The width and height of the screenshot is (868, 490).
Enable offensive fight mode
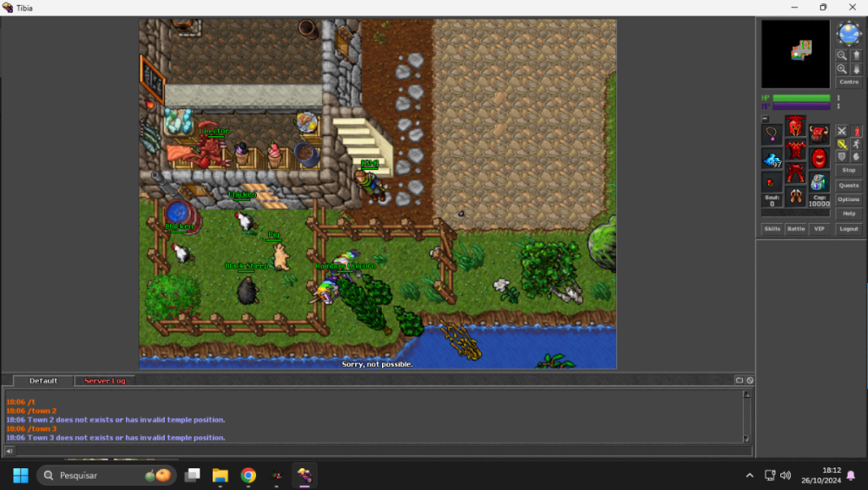(841, 131)
